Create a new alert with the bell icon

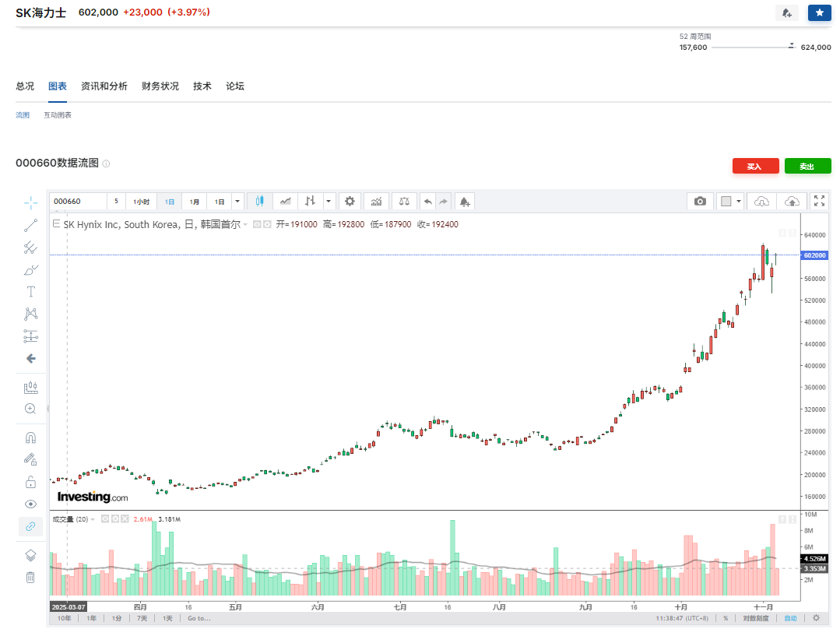pos(465,201)
